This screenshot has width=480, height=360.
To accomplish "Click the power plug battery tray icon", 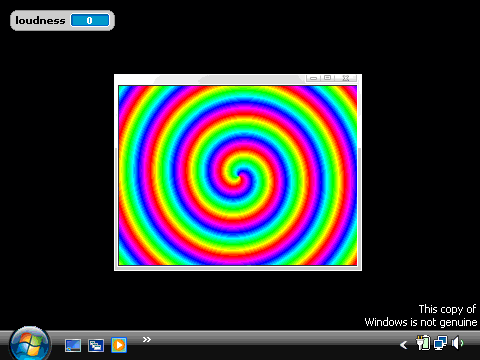I will [x=423, y=343].
